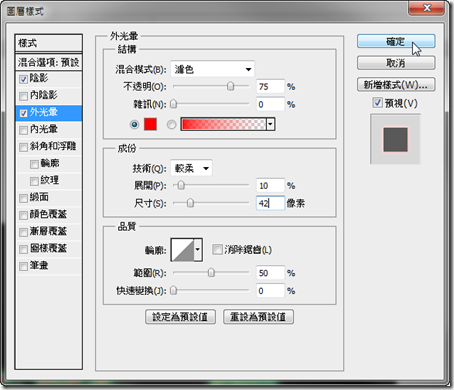Click the 取消 (Cancel) button
The image size is (454, 390).
coord(396,63)
